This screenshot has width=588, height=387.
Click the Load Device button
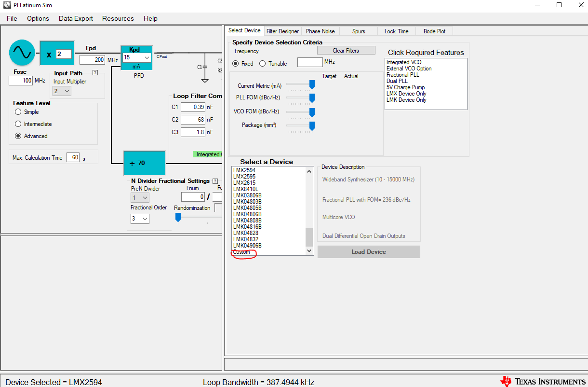click(x=369, y=252)
